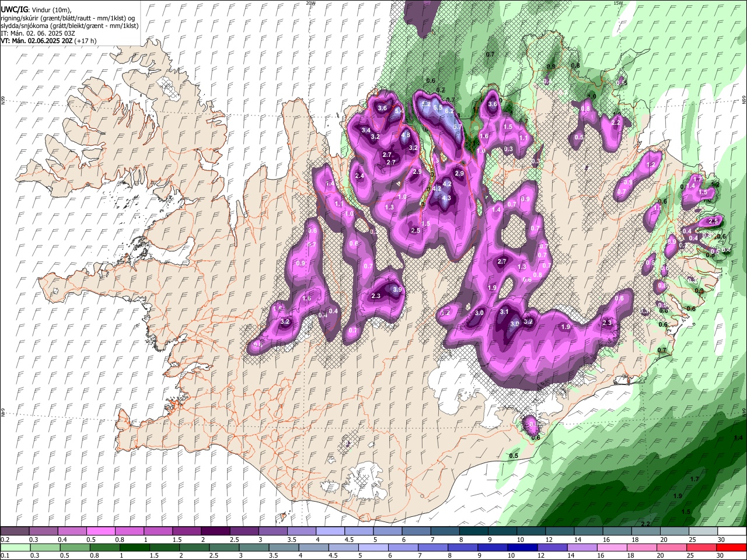The width and height of the screenshot is (747, 560).
Task: Click the 5.2 precipitation value on the map
Action: click(x=426, y=104)
